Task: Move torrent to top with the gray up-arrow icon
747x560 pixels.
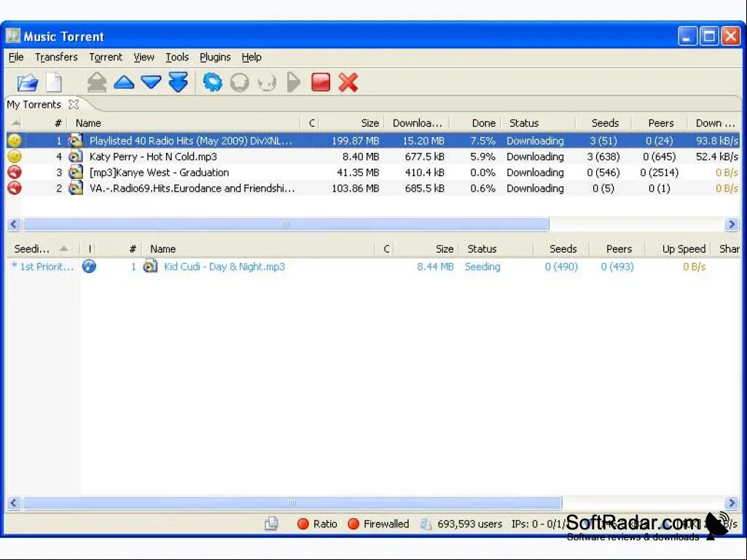Action: click(x=97, y=82)
